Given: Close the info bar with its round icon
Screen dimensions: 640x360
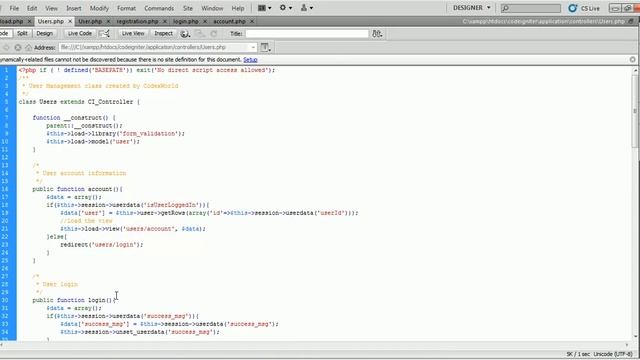Looking at the screenshot, I should [x=632, y=60].
